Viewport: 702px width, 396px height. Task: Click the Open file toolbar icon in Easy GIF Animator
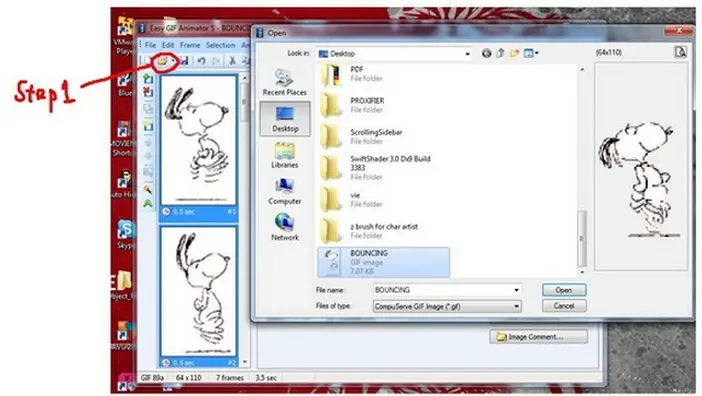(162, 60)
